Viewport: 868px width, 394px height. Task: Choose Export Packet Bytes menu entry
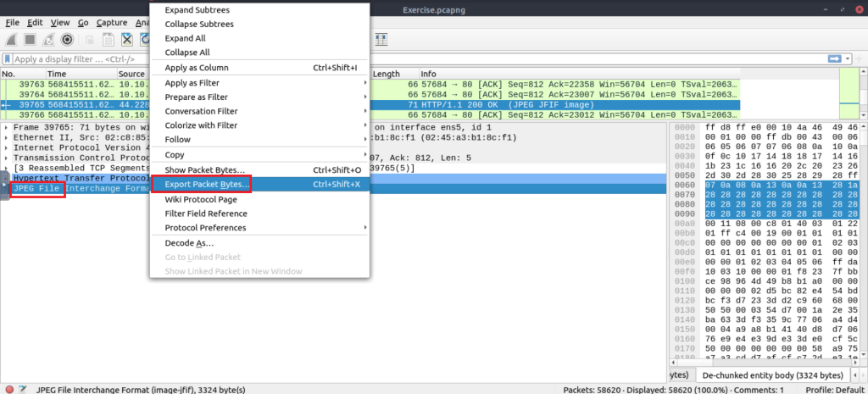[x=207, y=184]
